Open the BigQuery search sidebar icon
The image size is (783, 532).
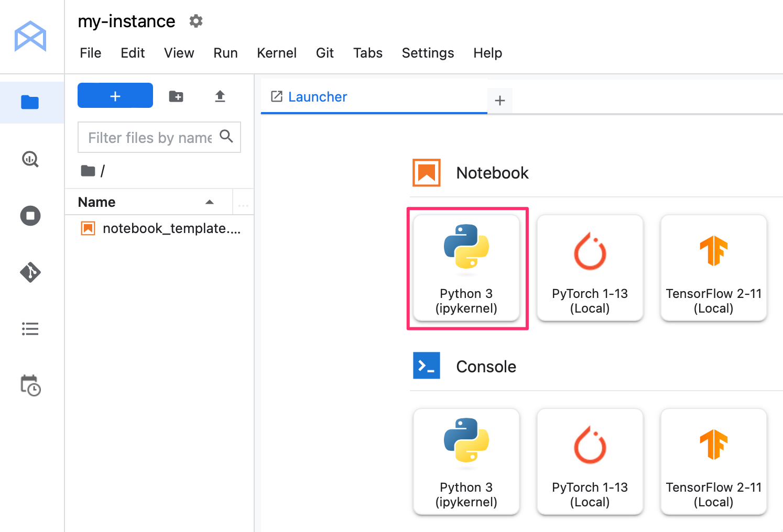click(x=30, y=159)
